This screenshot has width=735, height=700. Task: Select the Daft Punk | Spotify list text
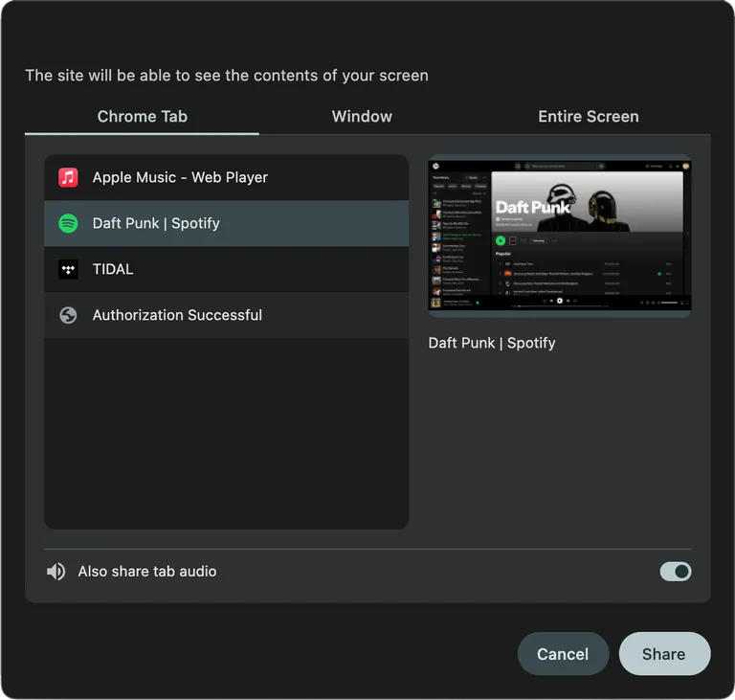pyautogui.click(x=156, y=223)
